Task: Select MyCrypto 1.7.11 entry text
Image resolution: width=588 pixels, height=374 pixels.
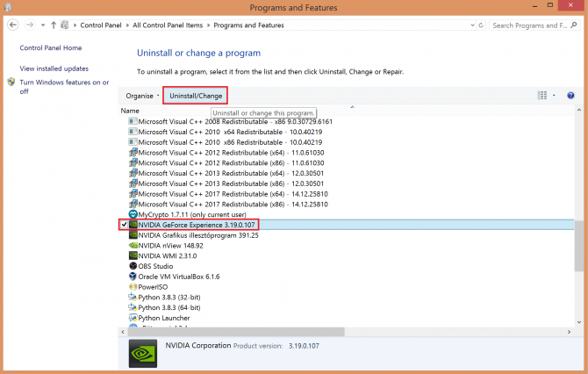Action: coord(192,214)
